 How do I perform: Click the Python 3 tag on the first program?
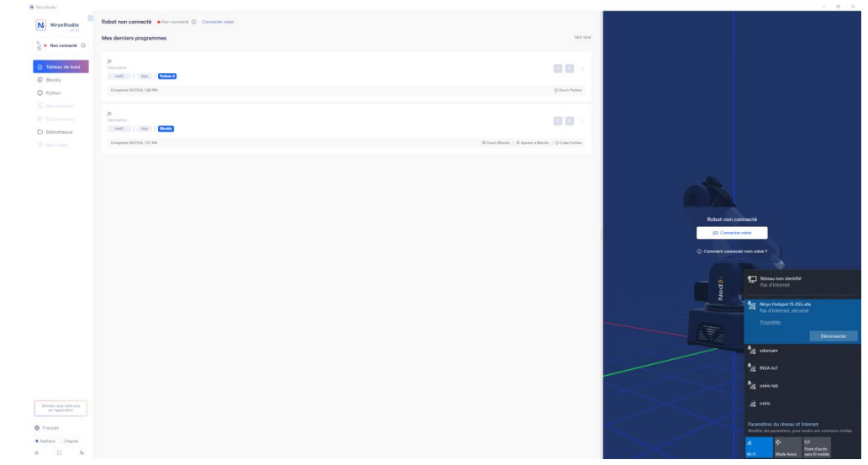coord(167,77)
